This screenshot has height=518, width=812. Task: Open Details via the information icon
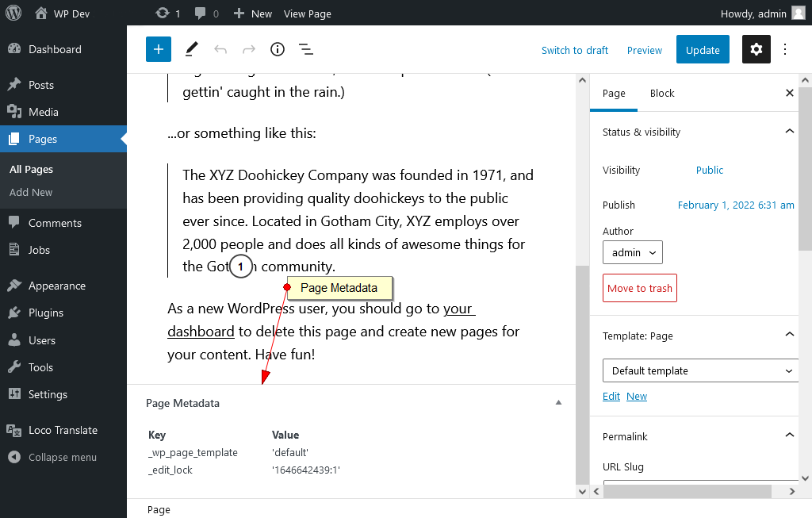pos(277,49)
